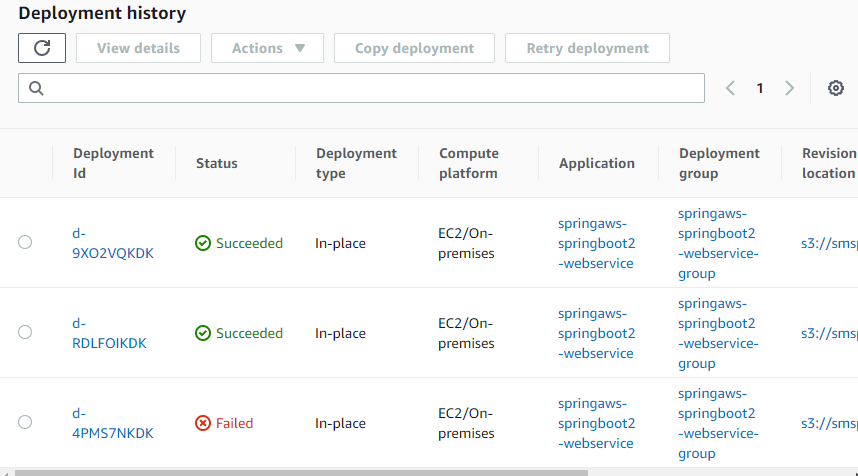
Task: Open the Actions dropdown menu
Action: click(x=267, y=48)
